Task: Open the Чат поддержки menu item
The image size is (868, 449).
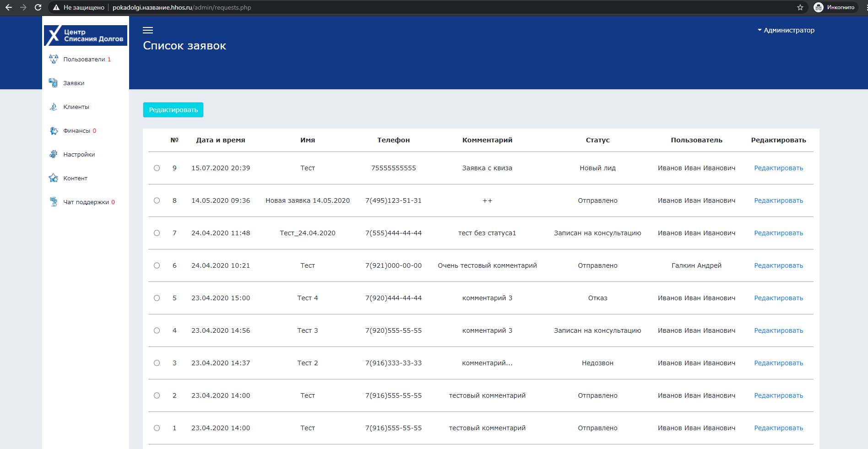Action: tap(85, 202)
